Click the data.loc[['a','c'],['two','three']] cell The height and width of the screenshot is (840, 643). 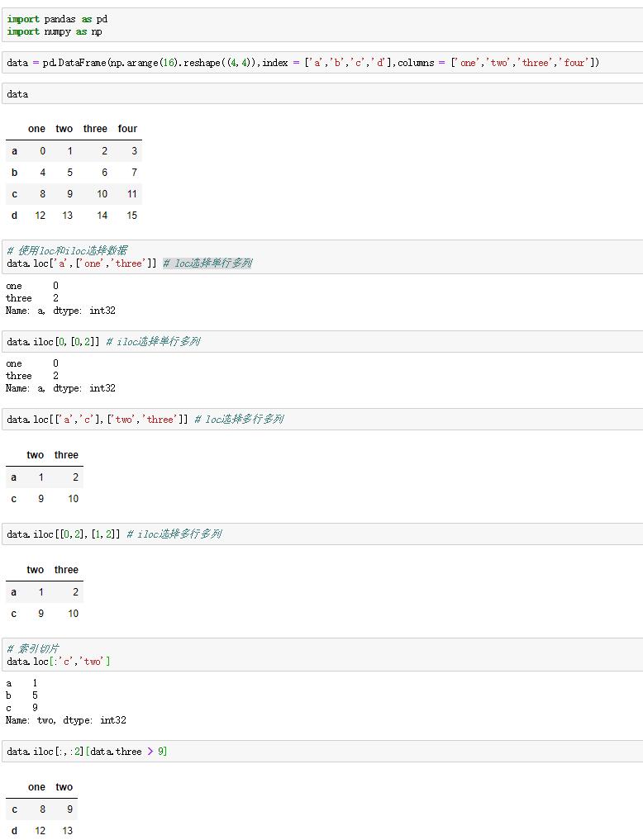click(322, 419)
